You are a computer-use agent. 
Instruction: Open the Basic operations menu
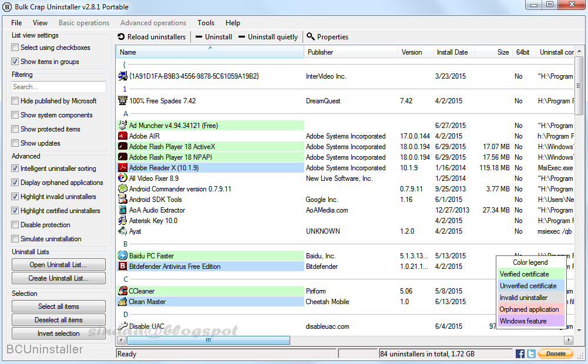point(84,23)
